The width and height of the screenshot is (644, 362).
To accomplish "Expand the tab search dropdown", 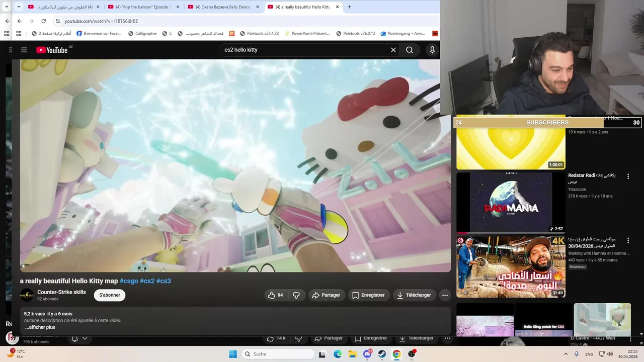I will click(19, 7).
